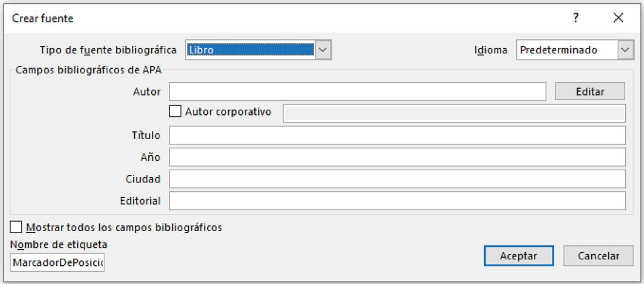Viewport: 644px width, 284px height.
Task: Confirm with the Aceptar button
Action: pos(519,256)
